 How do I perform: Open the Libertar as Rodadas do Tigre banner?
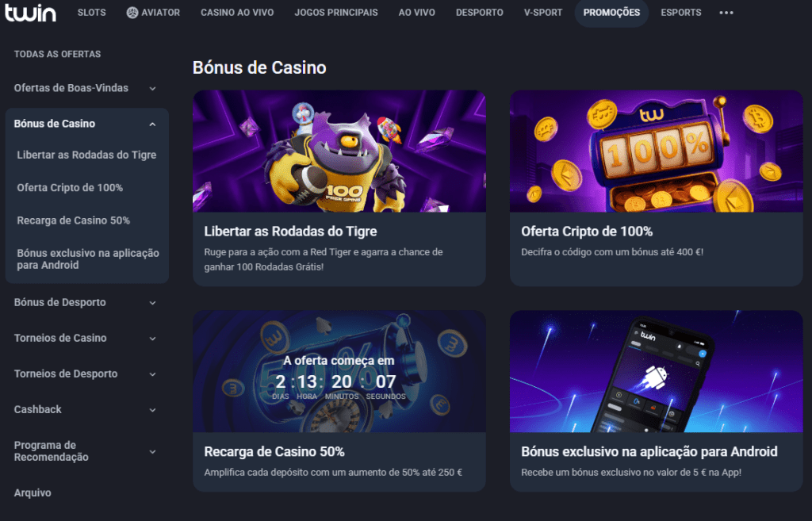click(339, 151)
